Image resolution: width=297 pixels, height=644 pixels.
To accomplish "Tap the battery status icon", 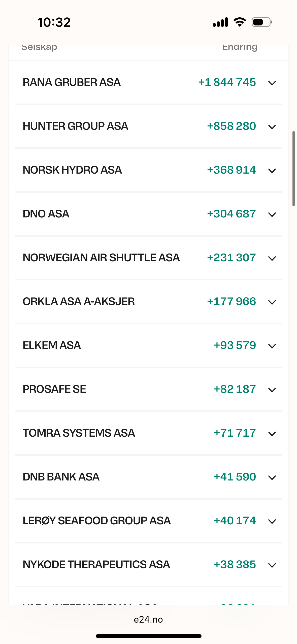I will click(262, 22).
